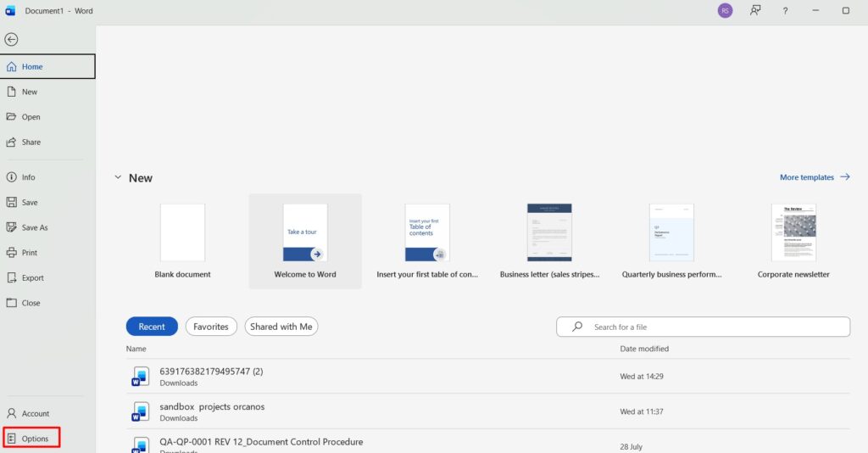Sort by the Name column header
The height and width of the screenshot is (453, 868).
136,349
